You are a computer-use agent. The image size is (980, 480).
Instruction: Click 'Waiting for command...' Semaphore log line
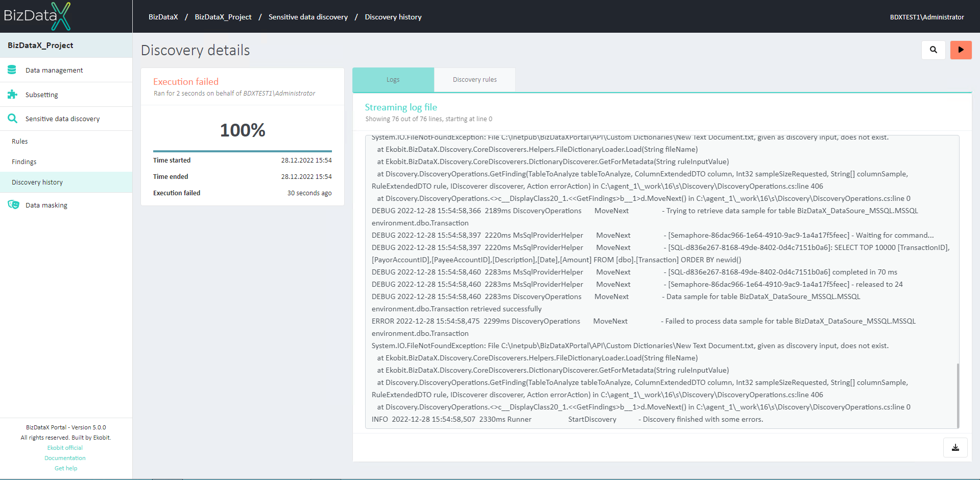[x=653, y=235]
